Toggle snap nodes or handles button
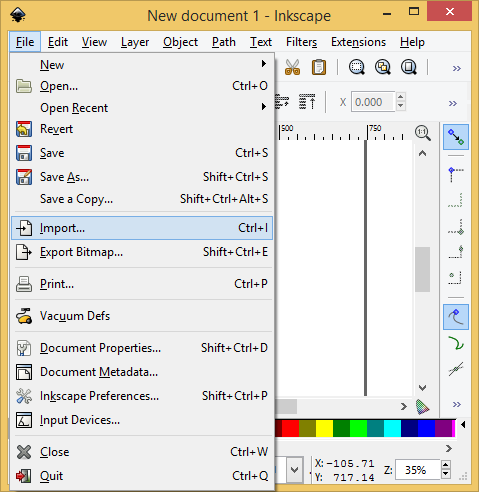The height and width of the screenshot is (492, 479). [456, 317]
